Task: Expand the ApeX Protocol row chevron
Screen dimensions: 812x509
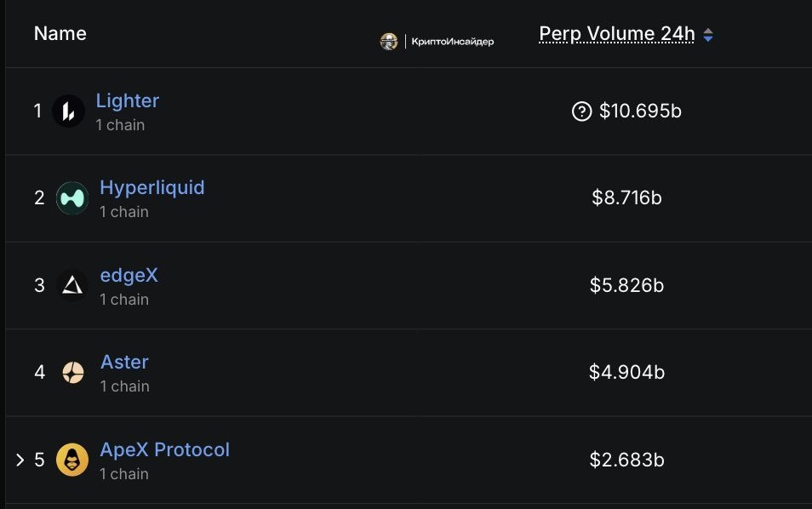Action: [20, 460]
